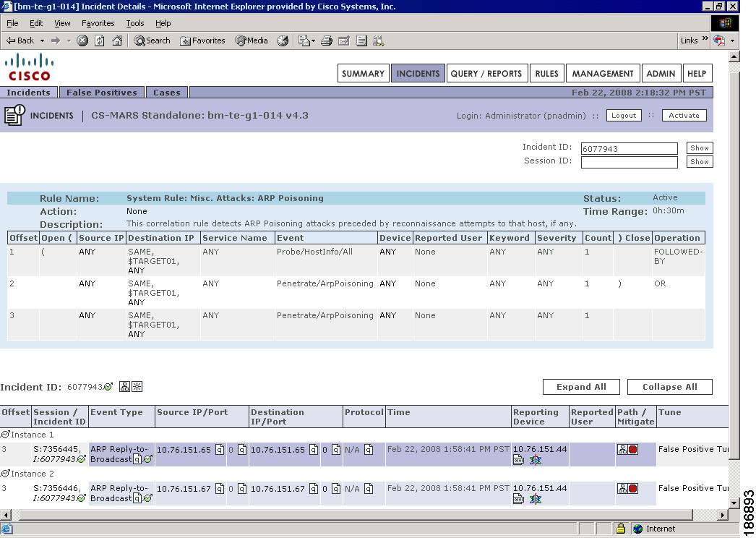
Task: Open the QUERY / REPORTS tab
Action: tap(486, 73)
